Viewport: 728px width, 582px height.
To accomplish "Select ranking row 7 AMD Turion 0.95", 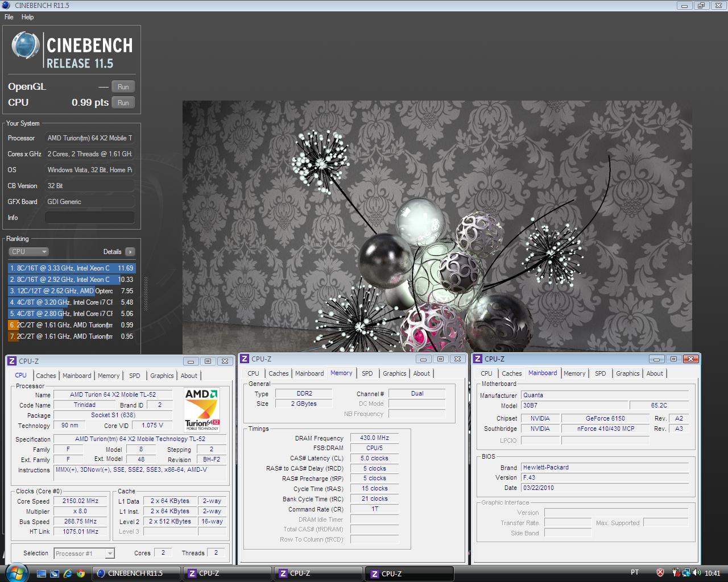I will tap(72, 336).
